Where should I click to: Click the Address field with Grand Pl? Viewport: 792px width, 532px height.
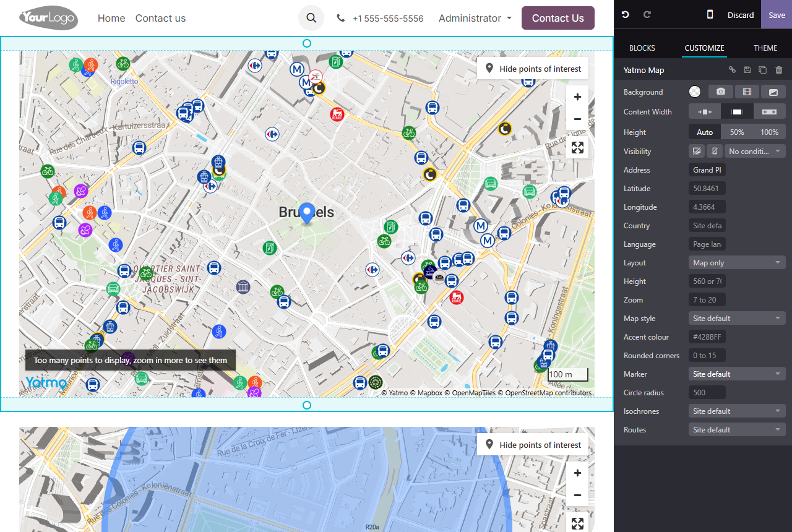pos(707,169)
